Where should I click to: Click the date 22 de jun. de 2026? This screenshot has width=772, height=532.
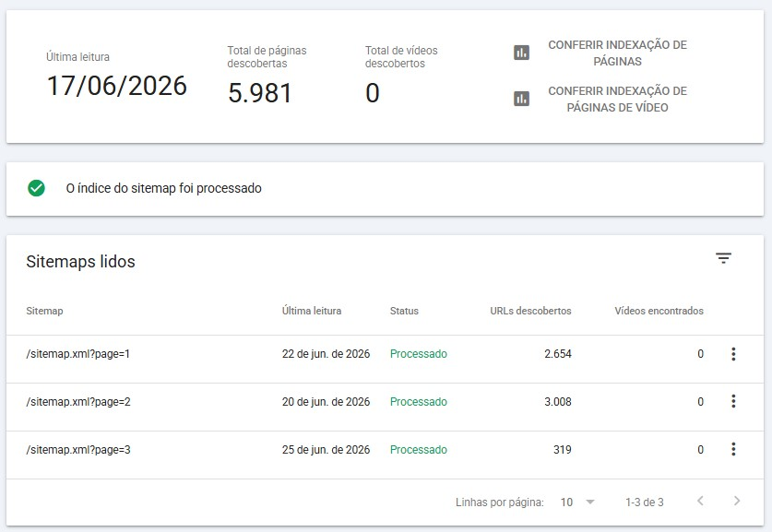tap(326, 354)
